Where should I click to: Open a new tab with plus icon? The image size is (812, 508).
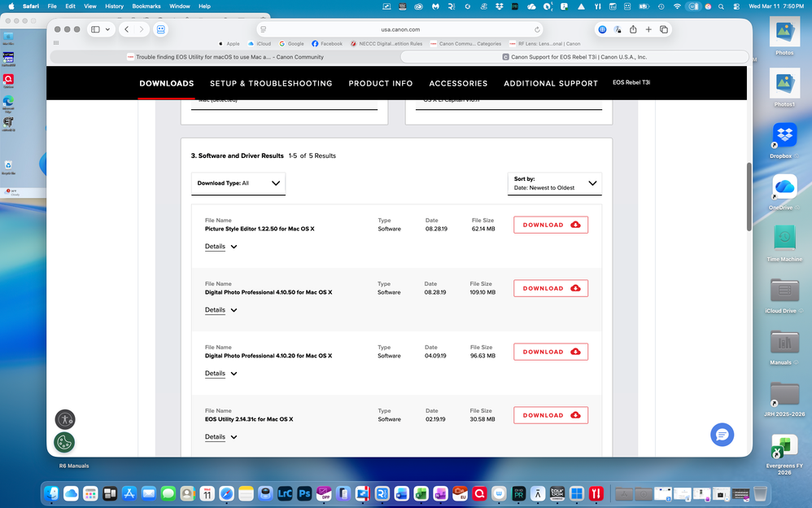click(x=648, y=29)
